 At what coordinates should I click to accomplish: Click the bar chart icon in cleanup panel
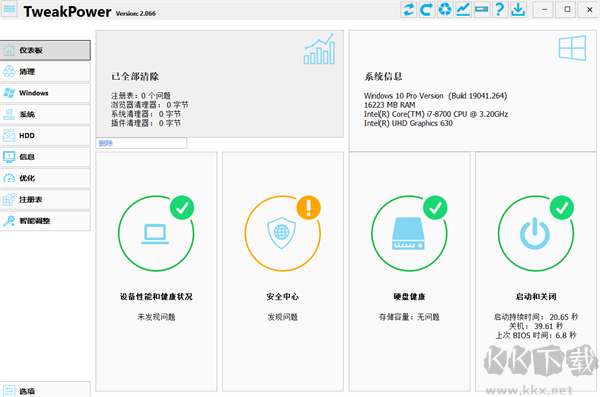pos(320,49)
